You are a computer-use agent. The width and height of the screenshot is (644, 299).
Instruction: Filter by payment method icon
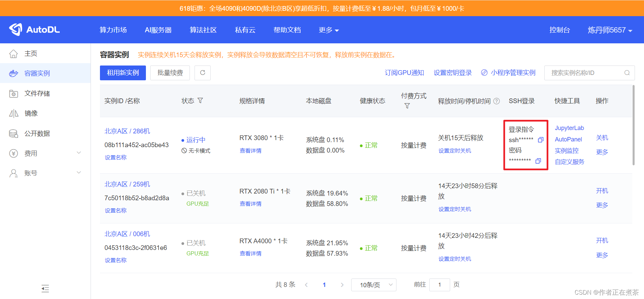tap(407, 106)
